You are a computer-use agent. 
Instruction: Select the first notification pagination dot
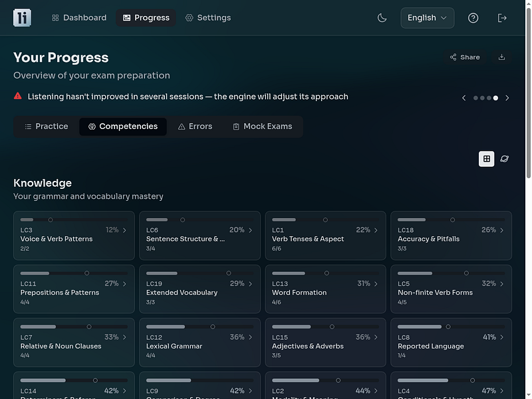475,98
